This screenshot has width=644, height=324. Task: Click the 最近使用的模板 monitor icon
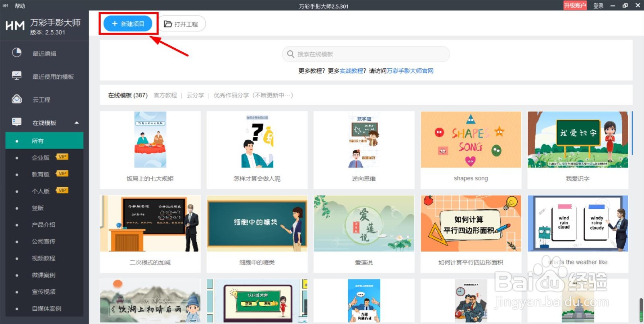(17, 76)
